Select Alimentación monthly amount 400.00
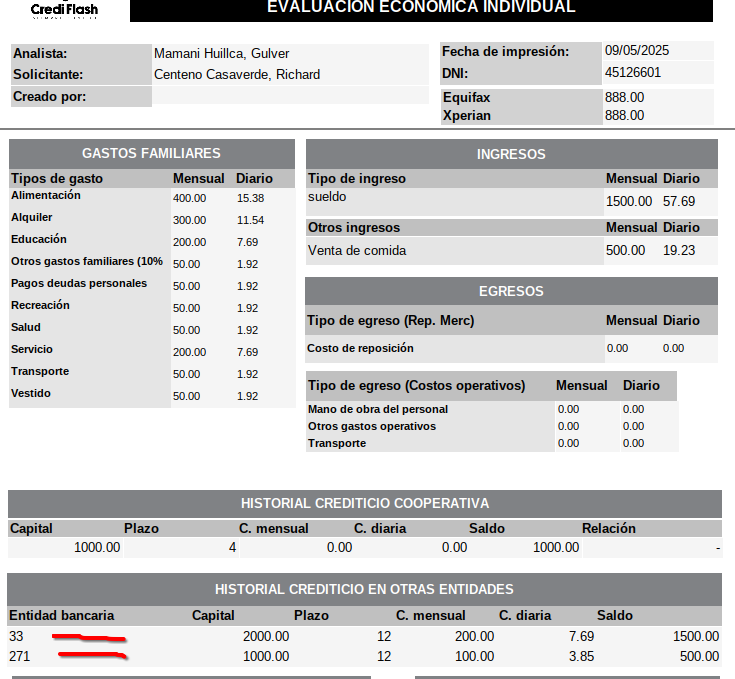 (189, 198)
